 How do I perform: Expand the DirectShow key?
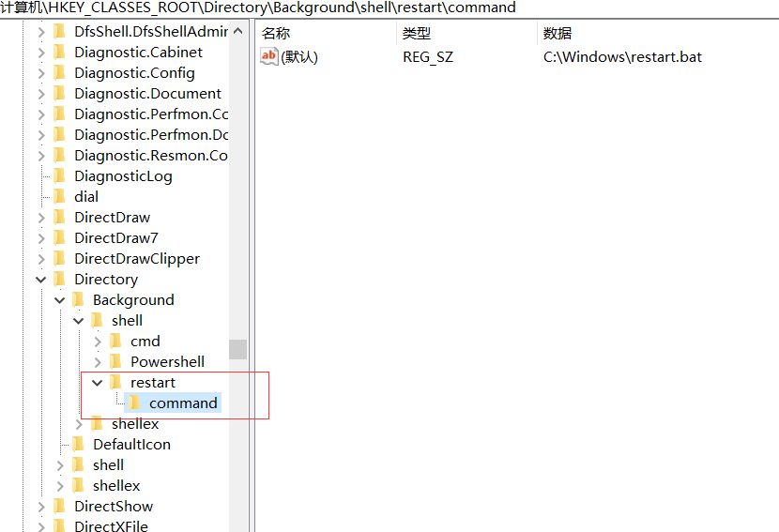[41, 507]
